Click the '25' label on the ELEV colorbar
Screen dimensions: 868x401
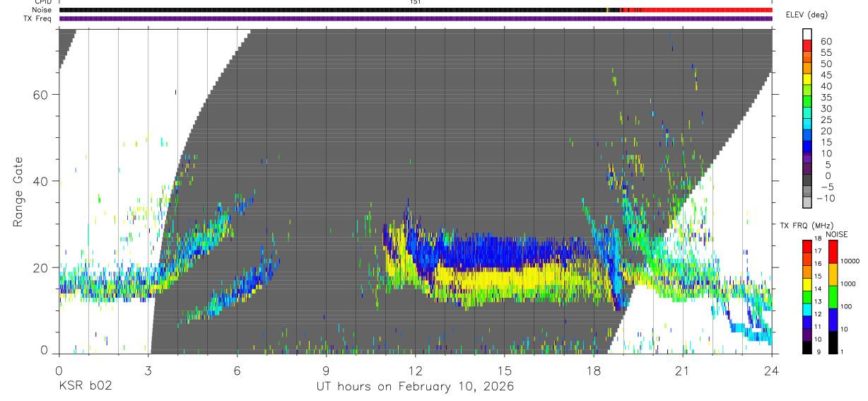click(825, 120)
